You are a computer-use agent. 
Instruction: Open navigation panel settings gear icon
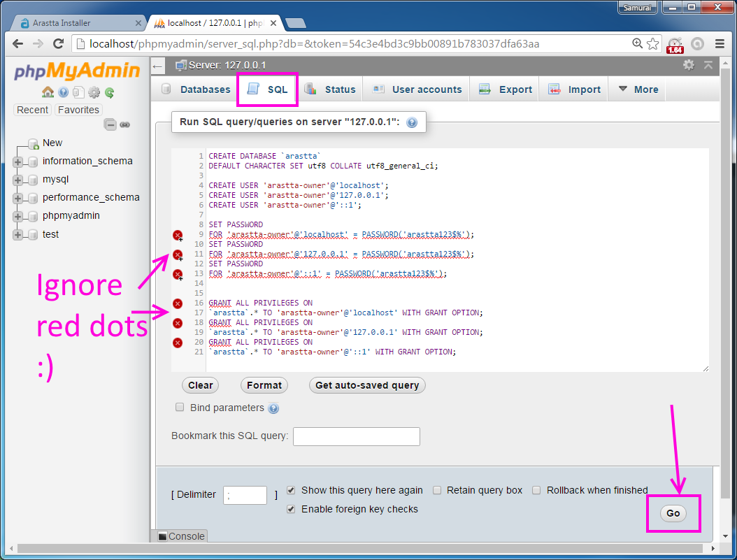94,92
